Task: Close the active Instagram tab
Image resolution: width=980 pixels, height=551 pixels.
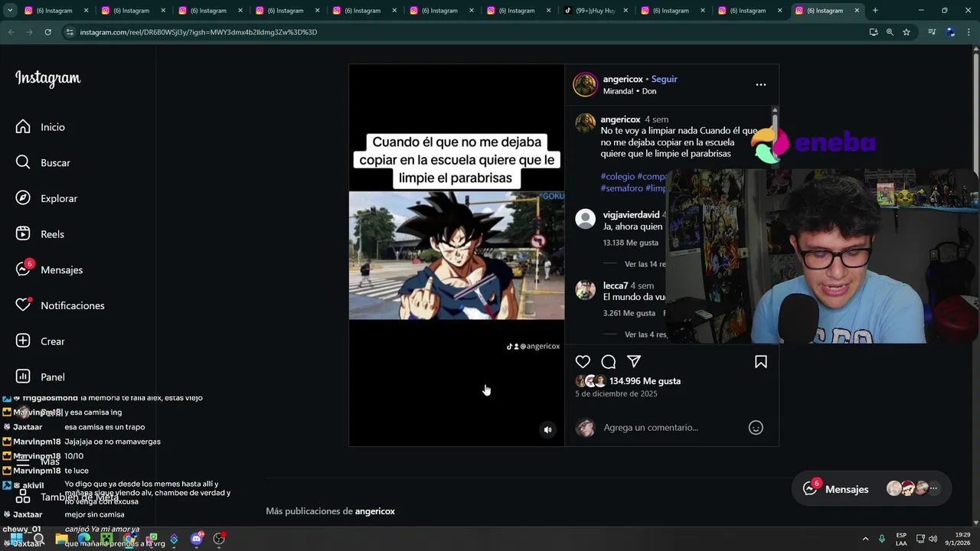Action: pos(856,11)
